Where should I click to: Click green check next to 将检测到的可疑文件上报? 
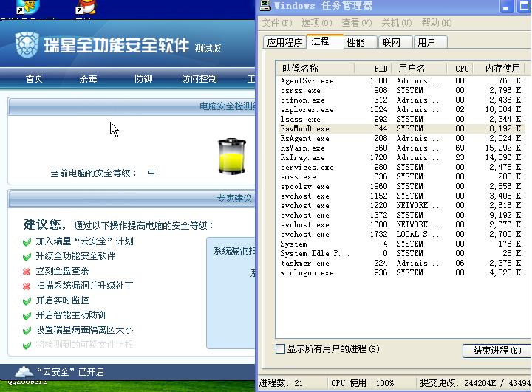pos(27,345)
